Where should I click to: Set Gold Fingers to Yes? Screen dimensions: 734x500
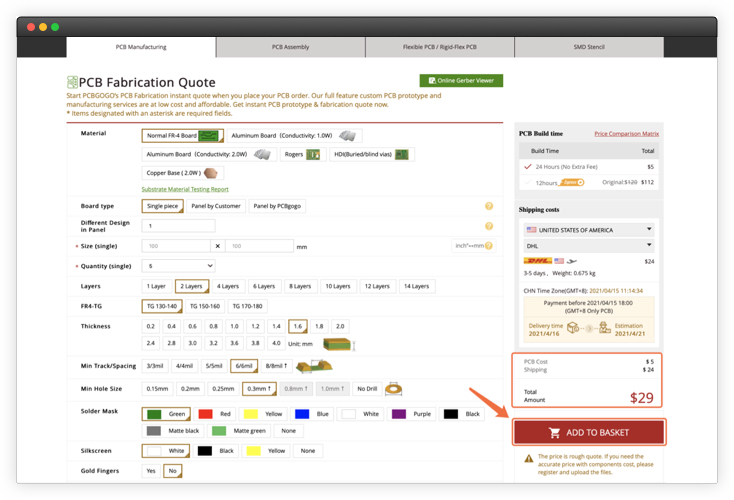click(151, 471)
